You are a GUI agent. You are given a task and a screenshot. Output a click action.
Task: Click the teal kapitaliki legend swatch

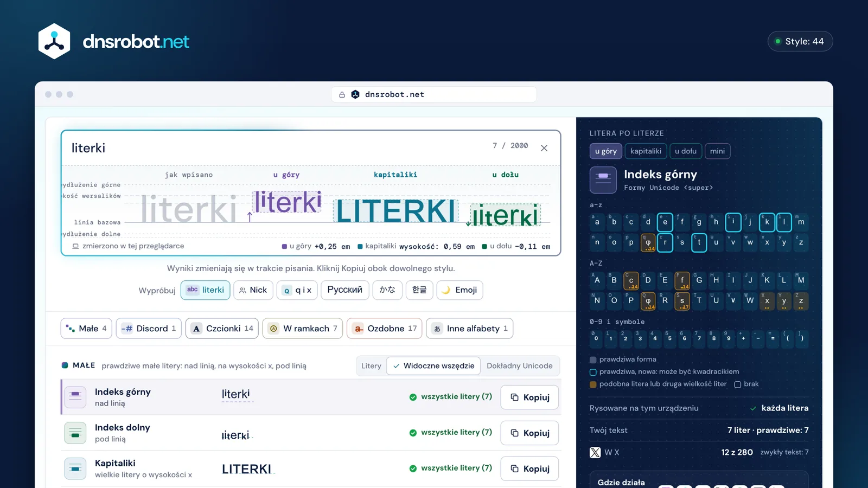[360, 246]
